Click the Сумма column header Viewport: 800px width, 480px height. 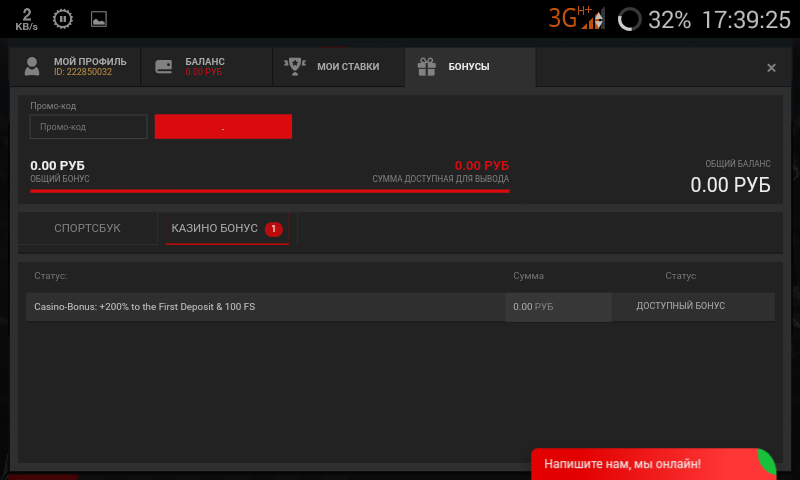coord(528,275)
